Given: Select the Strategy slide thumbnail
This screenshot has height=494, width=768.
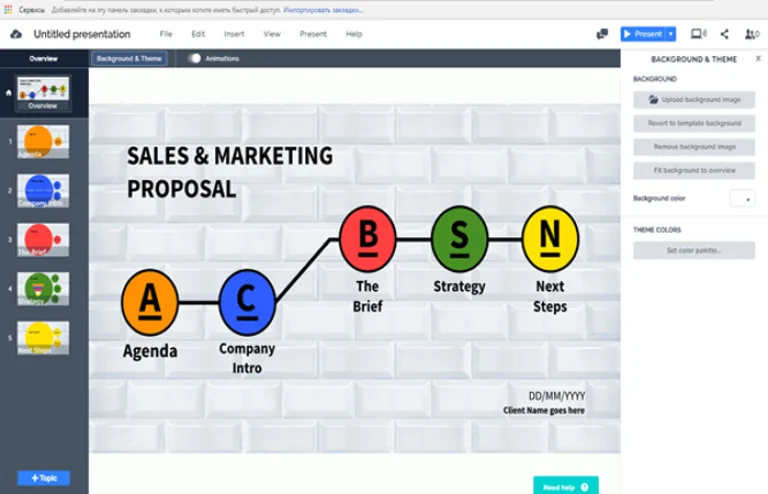Looking at the screenshot, I should [x=43, y=288].
